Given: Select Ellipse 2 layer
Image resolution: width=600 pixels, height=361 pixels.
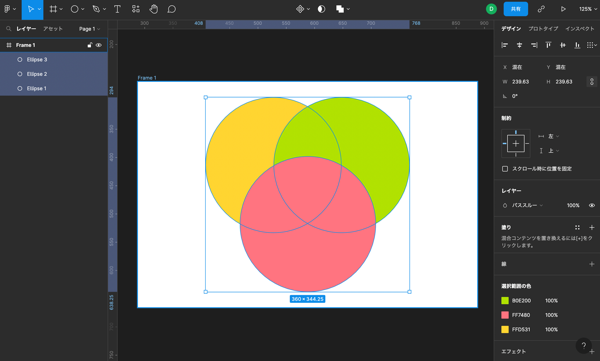Looking at the screenshot, I should (x=54, y=74).
